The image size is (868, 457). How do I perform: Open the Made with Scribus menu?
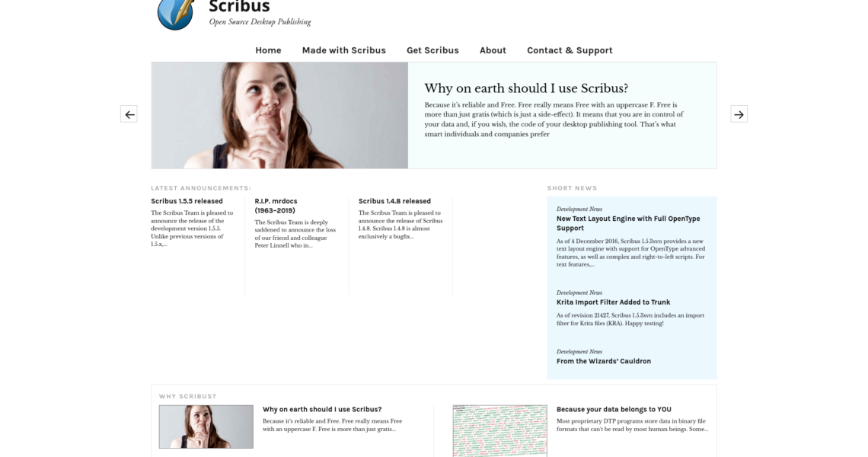[343, 50]
